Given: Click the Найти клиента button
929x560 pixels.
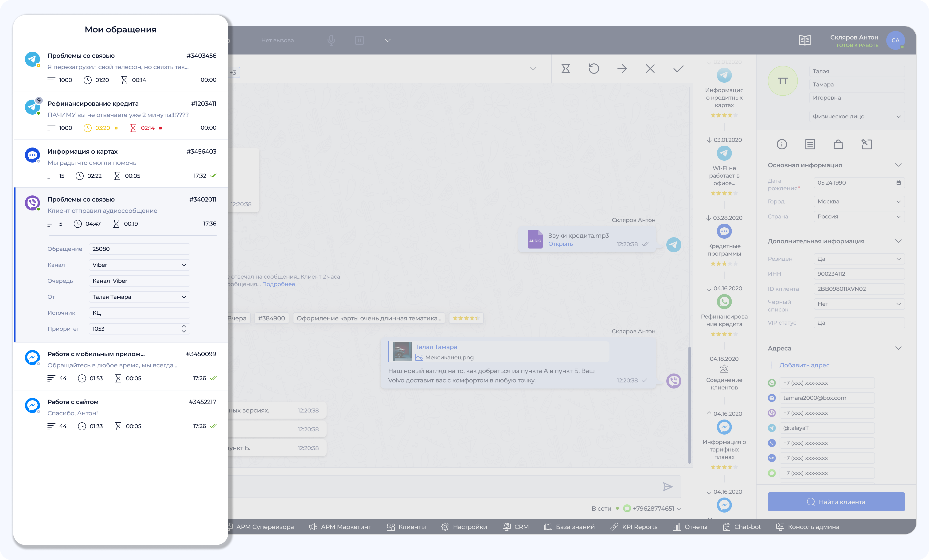Looking at the screenshot, I should click(836, 502).
